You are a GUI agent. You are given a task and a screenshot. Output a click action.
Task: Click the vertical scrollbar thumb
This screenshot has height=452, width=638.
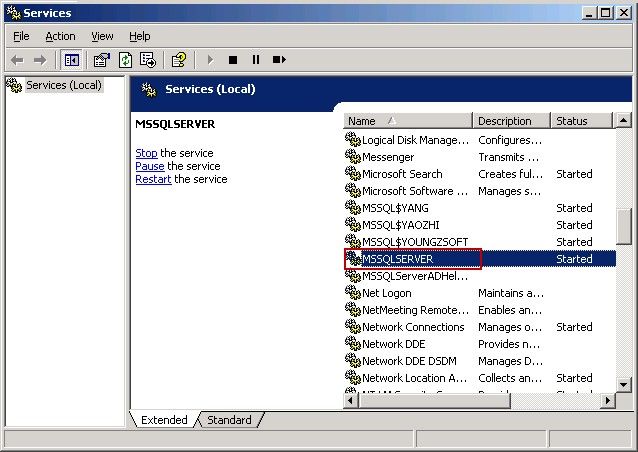coord(623,227)
